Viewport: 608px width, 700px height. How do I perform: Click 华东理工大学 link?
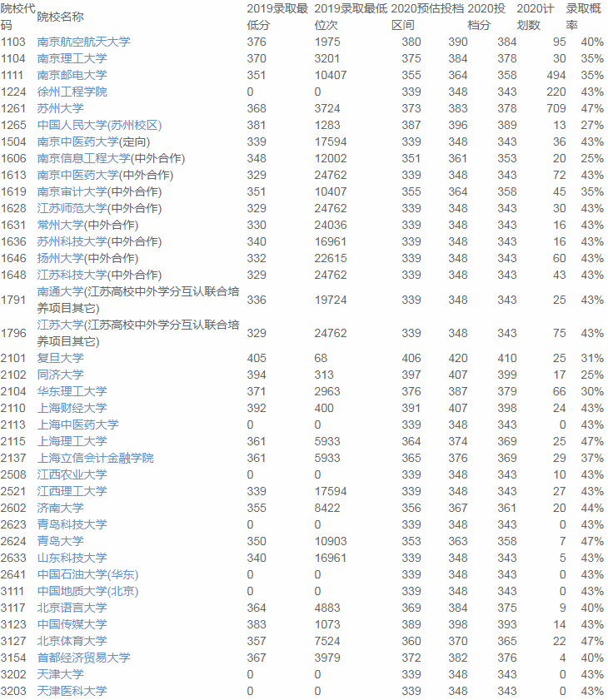point(72,391)
